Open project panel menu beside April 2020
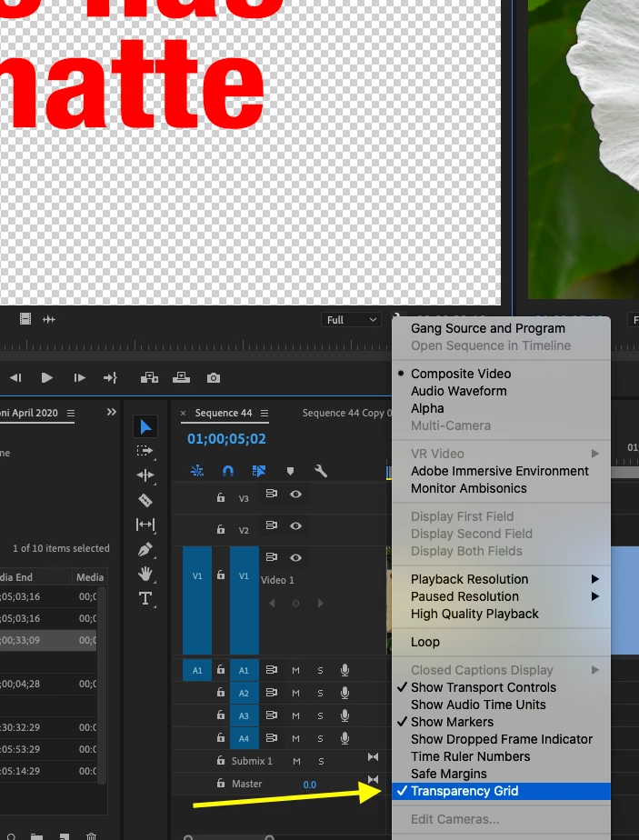Image resolution: width=639 pixels, height=840 pixels. (x=71, y=413)
